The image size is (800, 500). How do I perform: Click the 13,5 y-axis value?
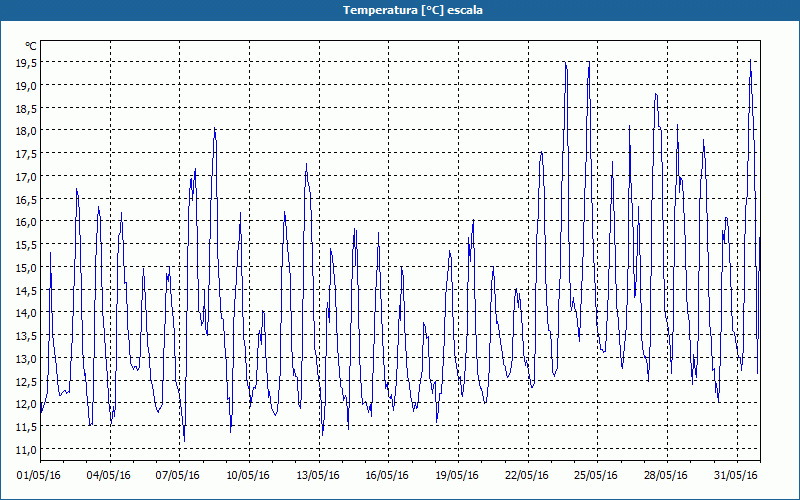click(26, 335)
